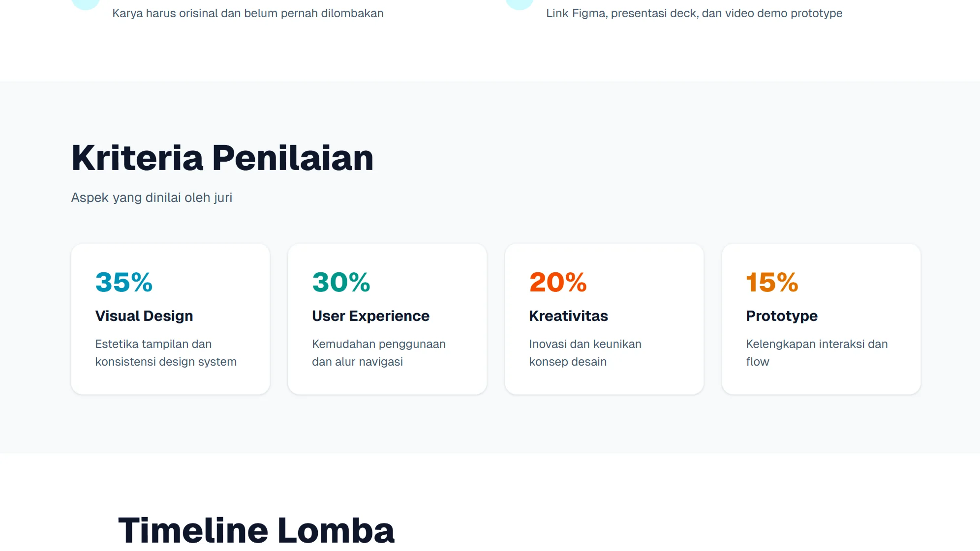Select the "Karya harus orisinal" requirement text
Screen dimensions: 980x551
coord(247,13)
